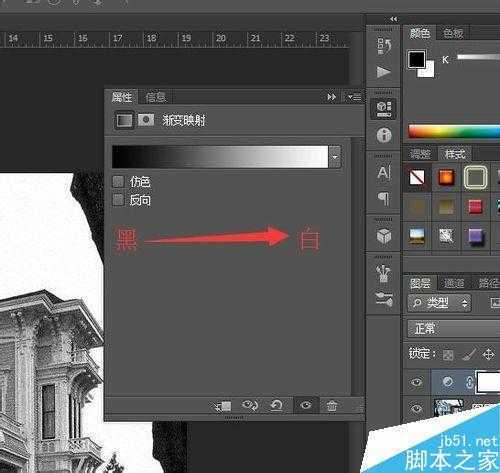Switch to the 色板 tab

pyautogui.click(x=453, y=33)
